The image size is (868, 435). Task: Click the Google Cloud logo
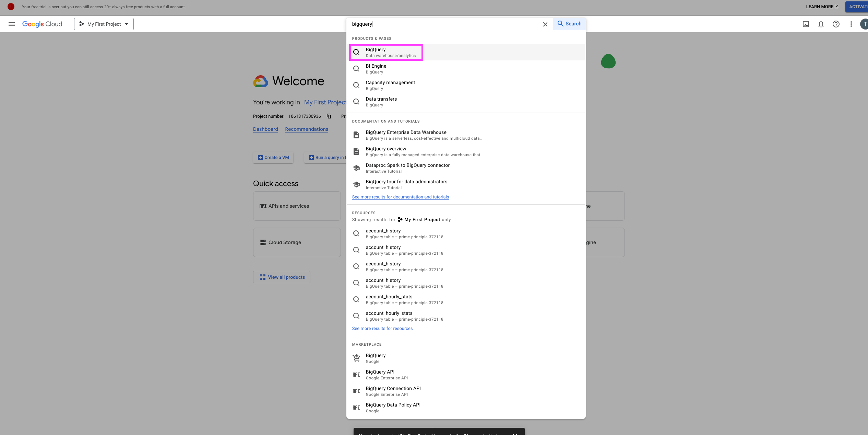point(42,24)
